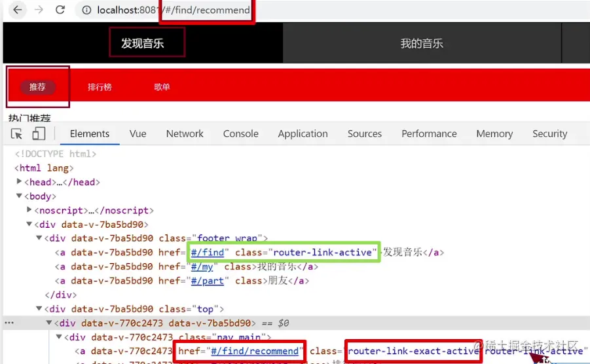Open the 我的音乐 navigation tab
590x364 pixels.
(422, 43)
